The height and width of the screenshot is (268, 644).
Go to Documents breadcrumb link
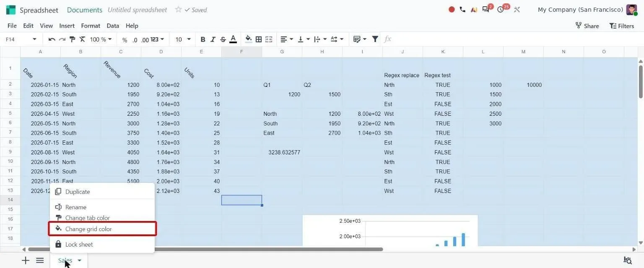coord(85,10)
